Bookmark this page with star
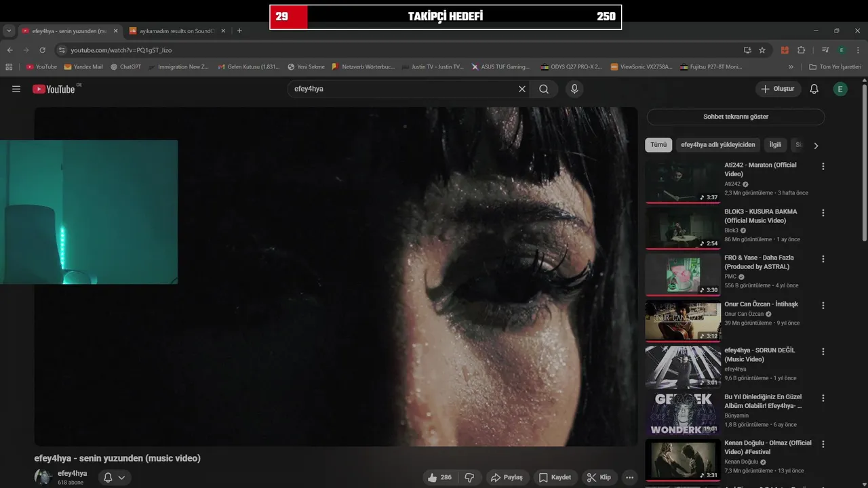The width and height of the screenshot is (868, 488). click(762, 50)
